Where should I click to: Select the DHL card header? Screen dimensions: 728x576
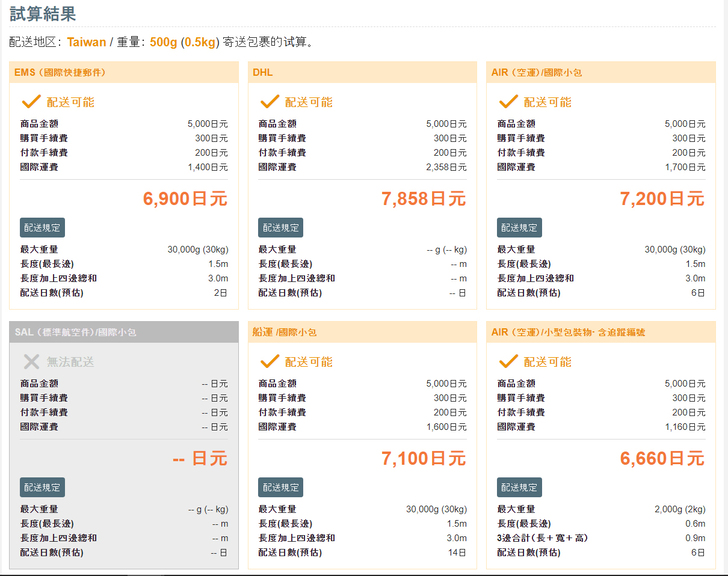pyautogui.click(x=263, y=73)
